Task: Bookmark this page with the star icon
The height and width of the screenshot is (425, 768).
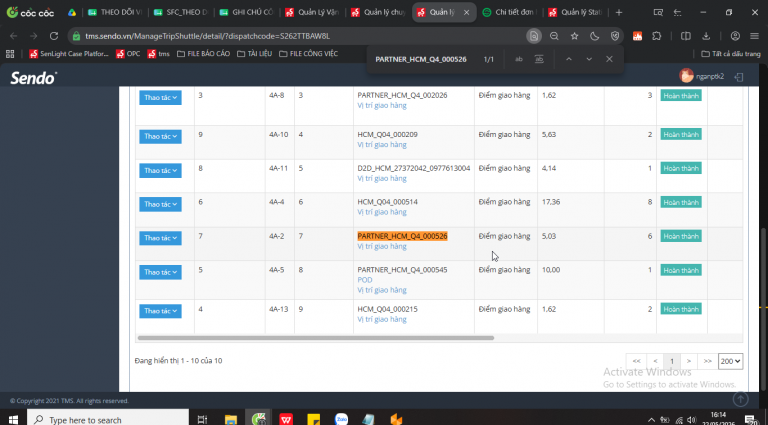Action: click(574, 36)
